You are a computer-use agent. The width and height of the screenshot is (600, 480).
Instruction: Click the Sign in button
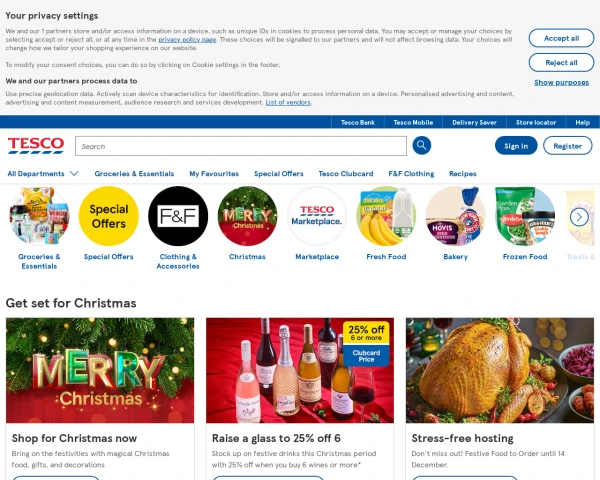click(516, 146)
